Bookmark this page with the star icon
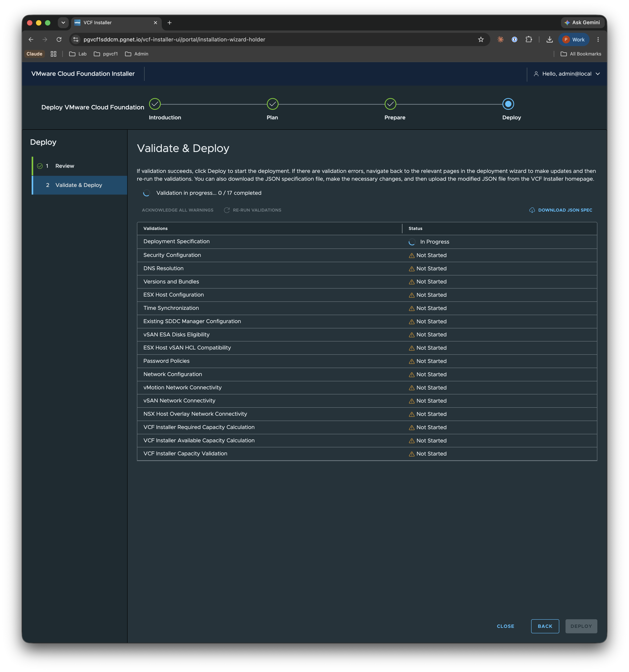 tap(481, 39)
